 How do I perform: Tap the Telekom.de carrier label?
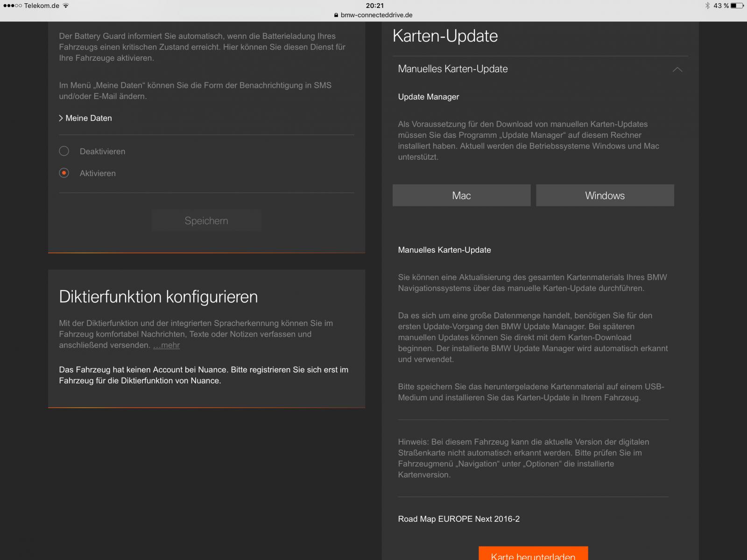pos(42,6)
